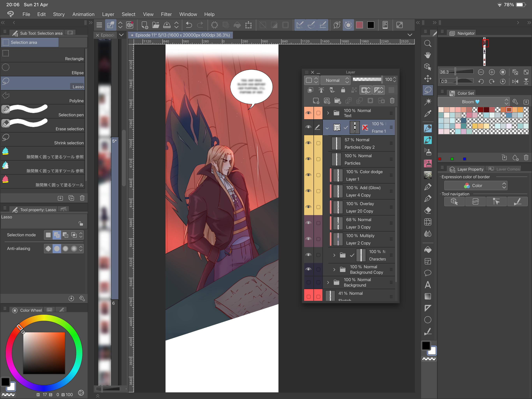Select the Eraser tool in toolbar
Viewport: 532px width, 399px height.
tap(427, 210)
